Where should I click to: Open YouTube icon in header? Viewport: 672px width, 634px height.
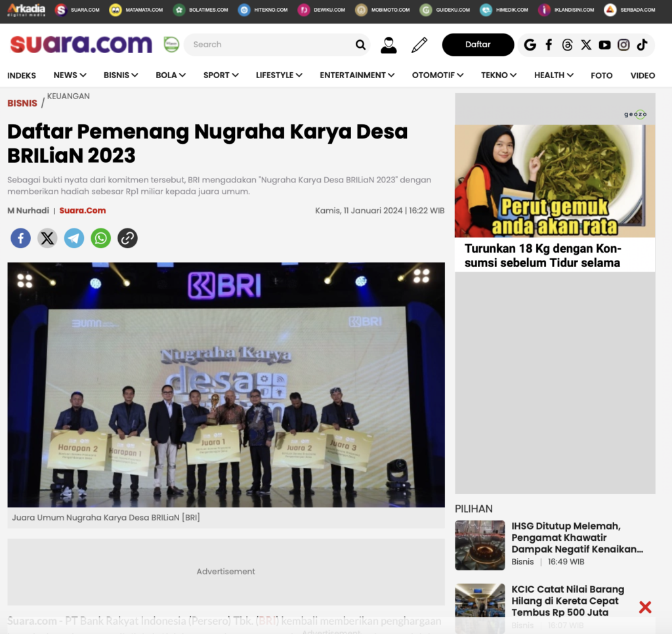(x=604, y=45)
